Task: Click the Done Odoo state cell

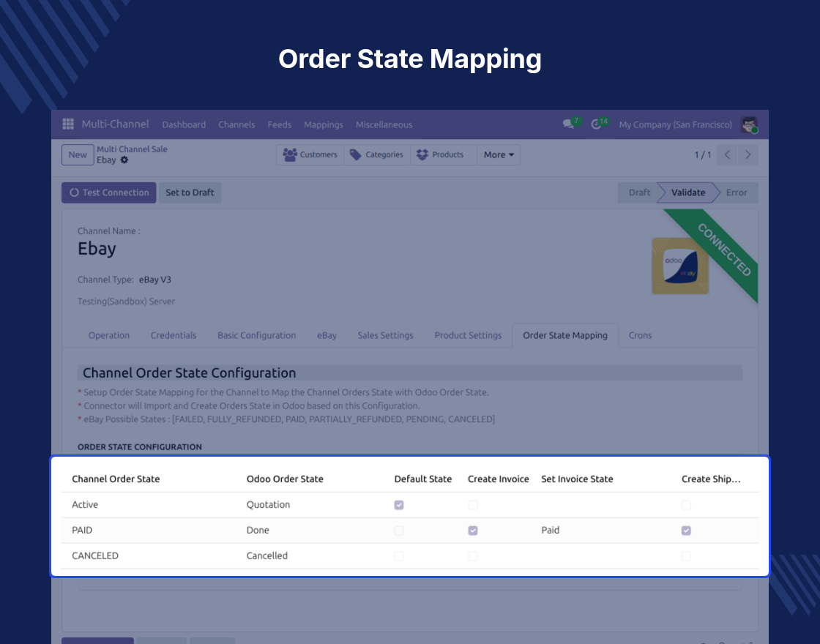Action: click(258, 530)
